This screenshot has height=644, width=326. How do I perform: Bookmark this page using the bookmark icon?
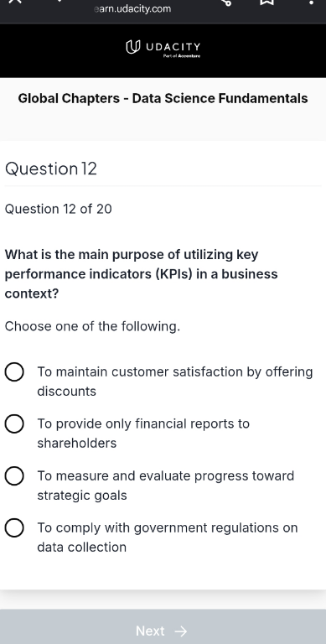click(266, 2)
